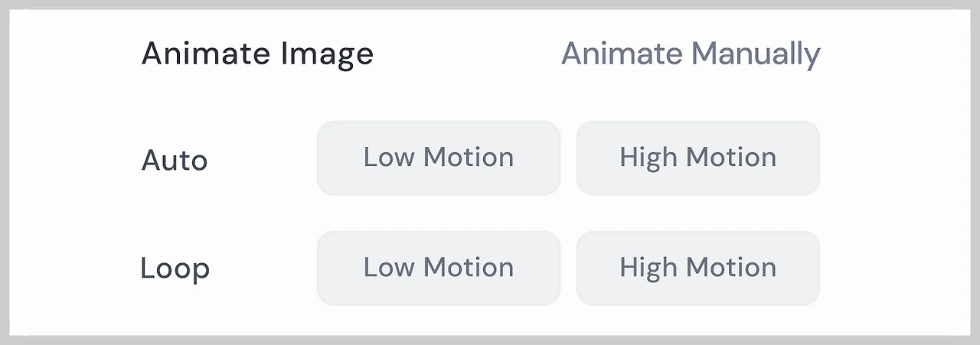
Task: Choose High Motion in the Loop row
Action: point(697,268)
